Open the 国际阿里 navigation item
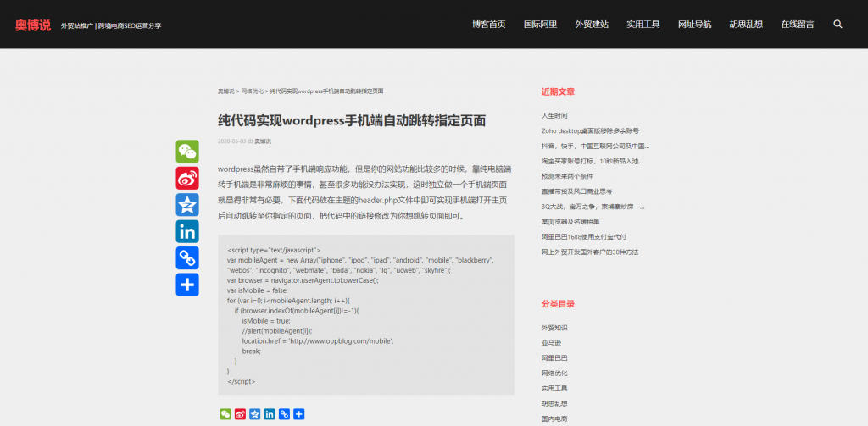The height and width of the screenshot is (426, 868). pos(540,25)
